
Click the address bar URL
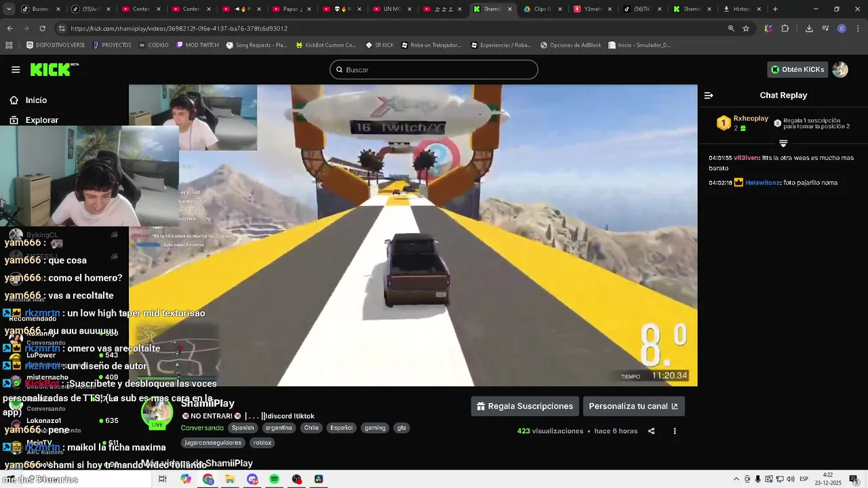point(179,28)
